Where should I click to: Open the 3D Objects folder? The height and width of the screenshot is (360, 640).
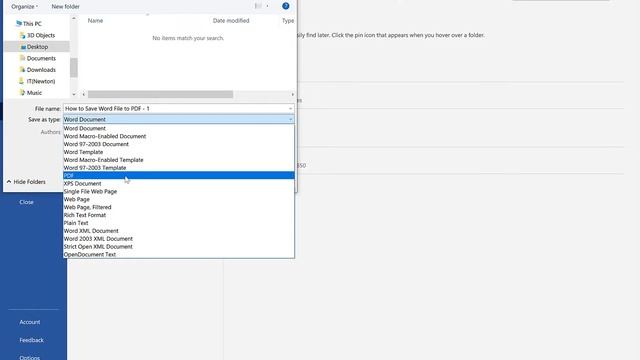click(x=41, y=36)
